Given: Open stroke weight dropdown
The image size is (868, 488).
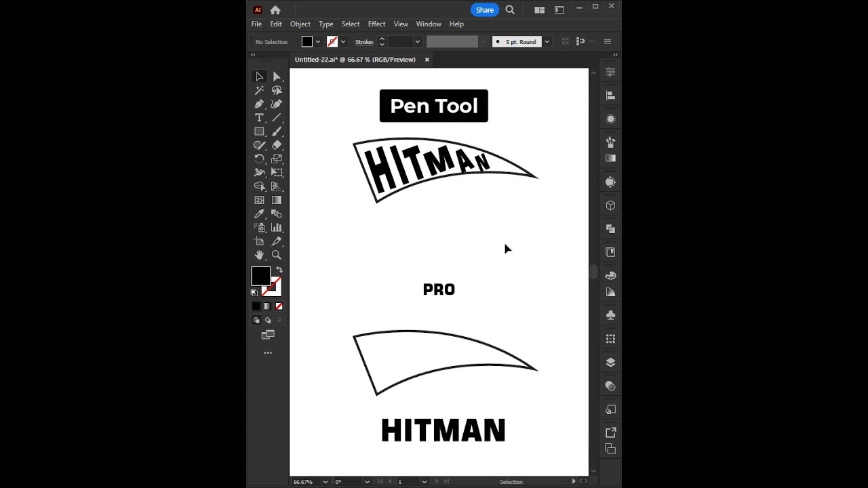Looking at the screenshot, I should pyautogui.click(x=417, y=42).
